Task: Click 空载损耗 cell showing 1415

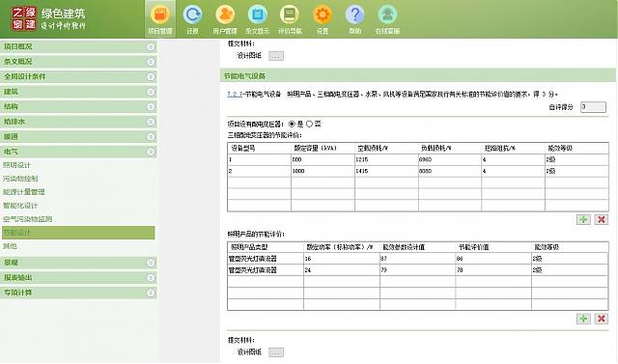Action: (386, 171)
